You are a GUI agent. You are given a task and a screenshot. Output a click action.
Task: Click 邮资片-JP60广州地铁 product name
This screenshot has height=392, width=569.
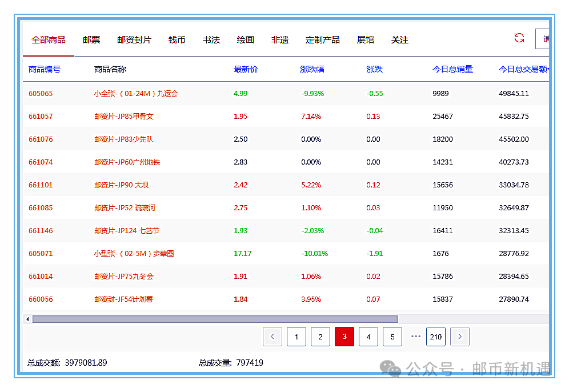[x=127, y=162]
